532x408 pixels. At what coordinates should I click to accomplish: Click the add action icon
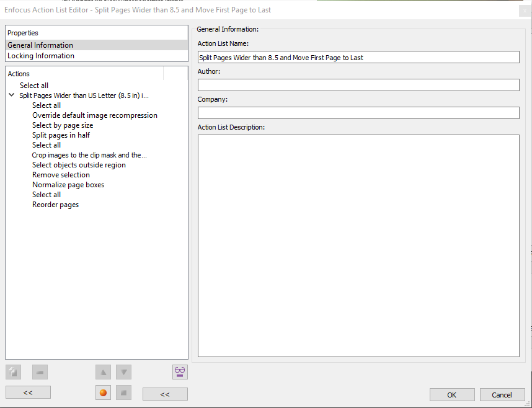(14, 372)
